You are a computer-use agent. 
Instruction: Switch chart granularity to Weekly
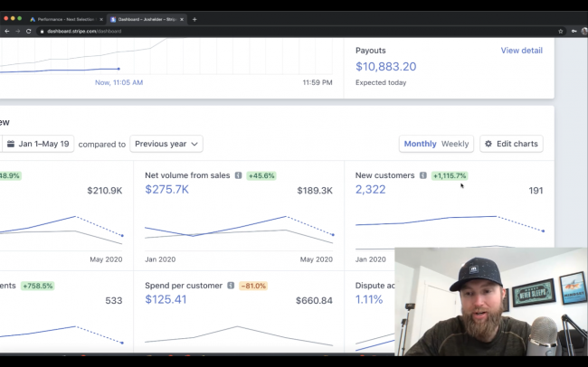click(454, 144)
